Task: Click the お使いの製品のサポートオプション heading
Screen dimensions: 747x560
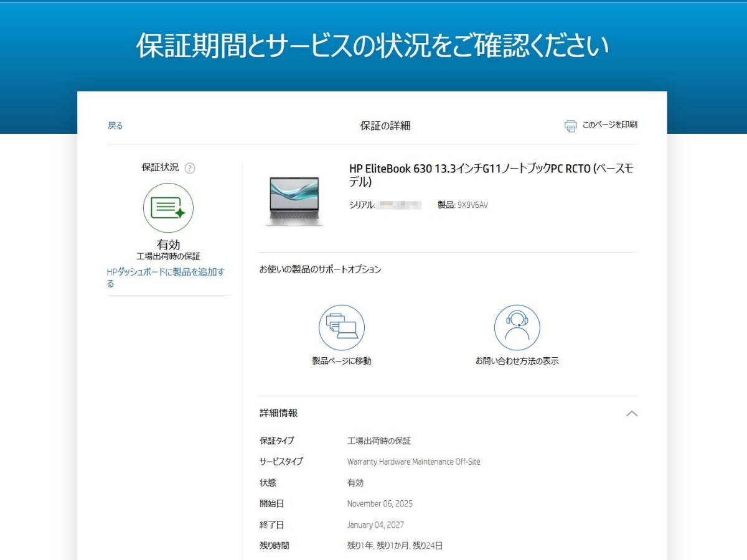Action: coord(320,269)
